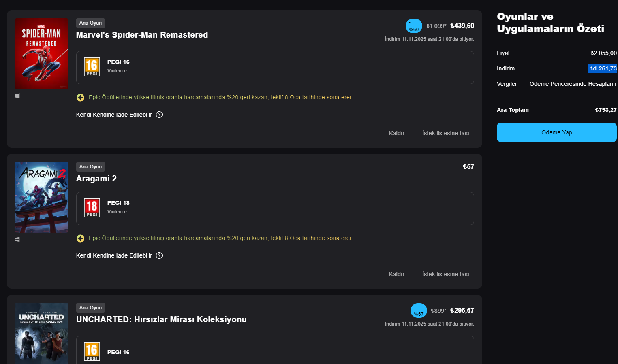Screen dimensions: 618x364
Task: Remove Aragami 2 with Kaldır
Action: coord(397,274)
